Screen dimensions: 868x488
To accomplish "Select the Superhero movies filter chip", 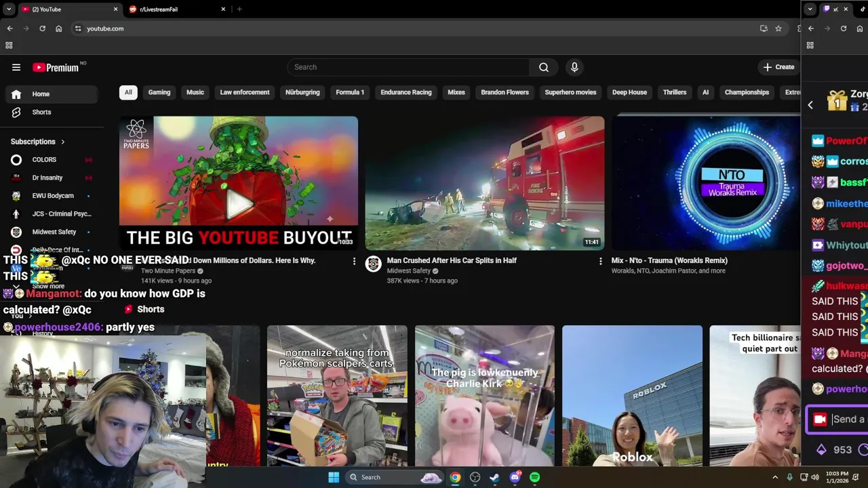I will point(570,92).
